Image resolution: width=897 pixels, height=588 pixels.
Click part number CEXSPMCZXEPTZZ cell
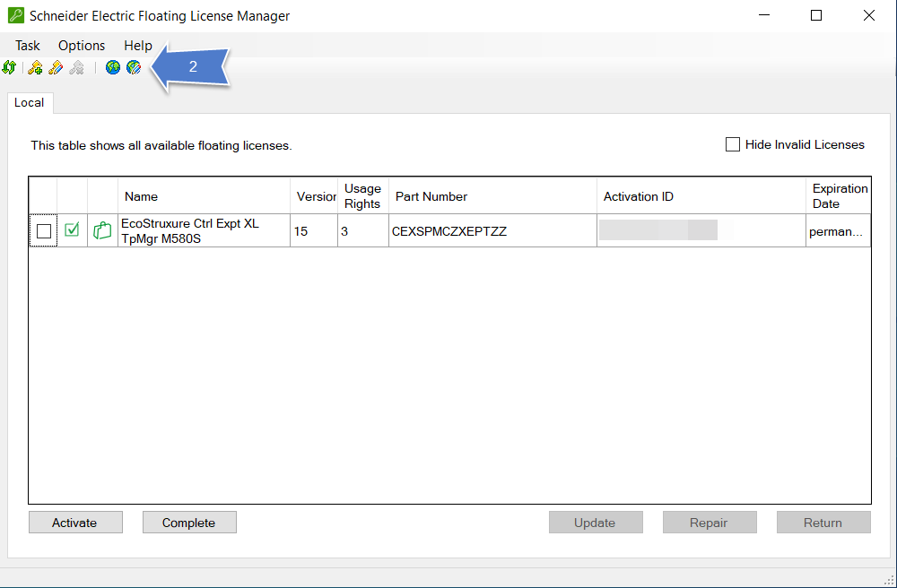[x=492, y=231]
